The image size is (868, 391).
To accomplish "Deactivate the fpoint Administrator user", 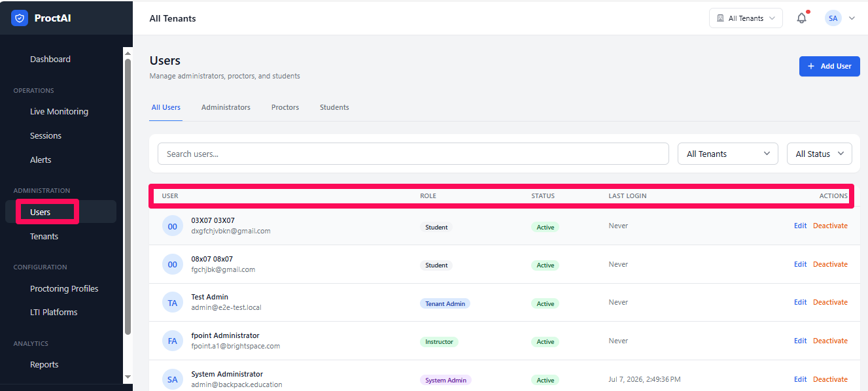I will coord(830,341).
